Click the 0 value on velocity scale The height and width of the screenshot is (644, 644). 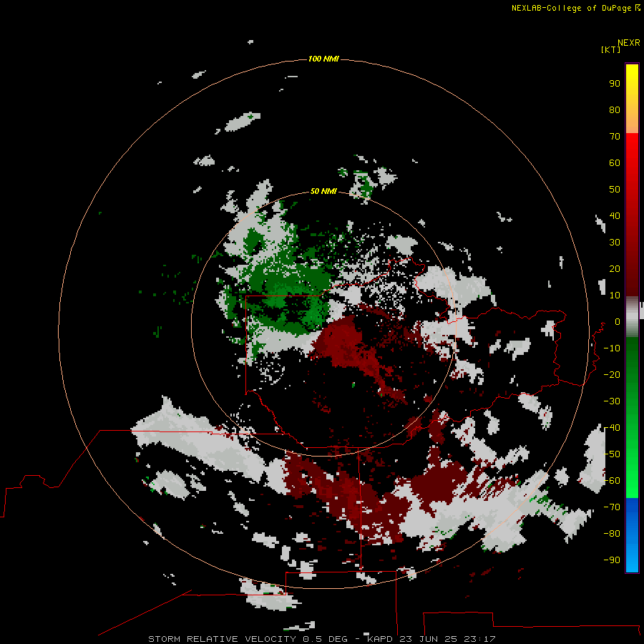point(618,321)
